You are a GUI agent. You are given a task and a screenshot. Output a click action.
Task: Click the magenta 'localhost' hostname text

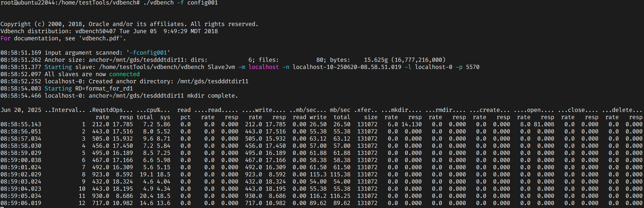[263, 67]
